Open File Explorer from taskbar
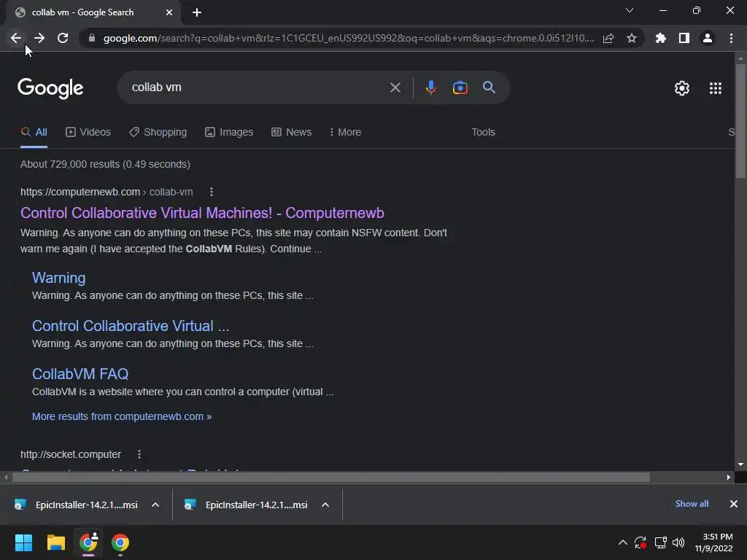The image size is (747, 560). tap(55, 542)
